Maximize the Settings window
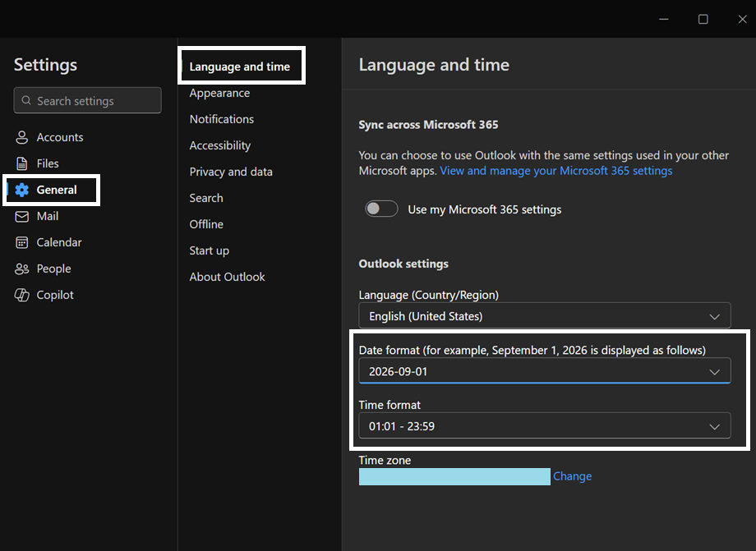This screenshot has height=551, width=756. coord(703,19)
